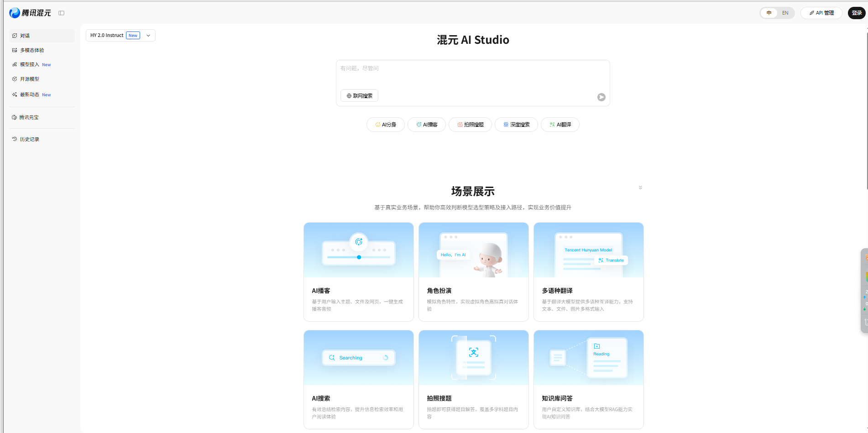Open the 知识库问答 scene card image
The width and height of the screenshot is (868, 433).
589,358
